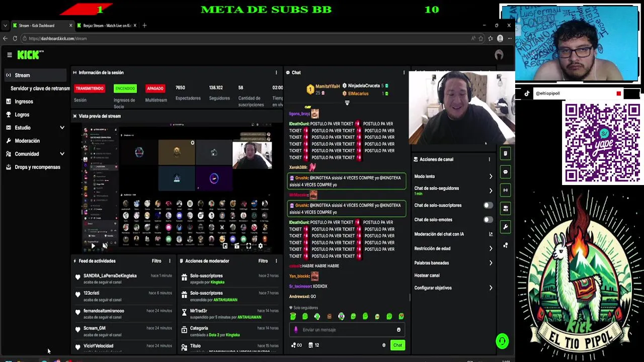This screenshot has width=644, height=362.
Task: Click the channel points infinity icon
Action: (x=296, y=345)
